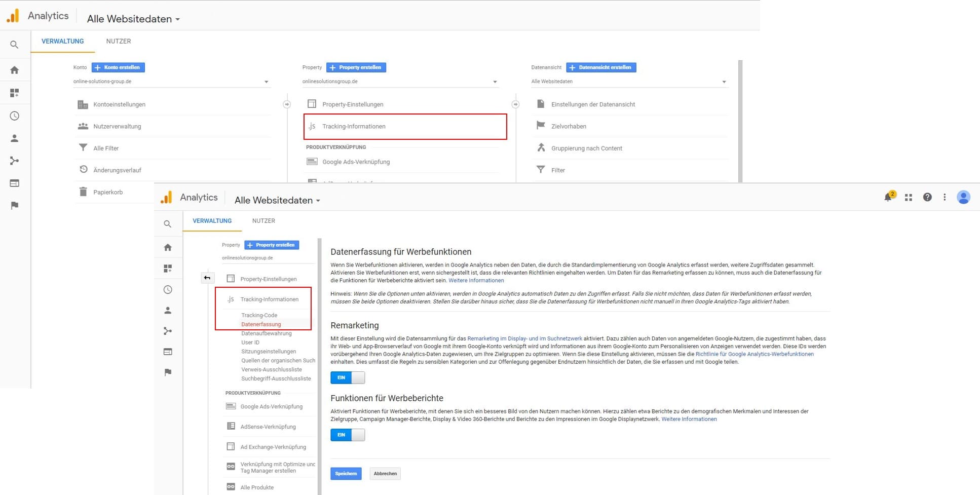The width and height of the screenshot is (980, 495).
Task: Open Datenaufbewahrung submenu item
Action: coord(267,333)
